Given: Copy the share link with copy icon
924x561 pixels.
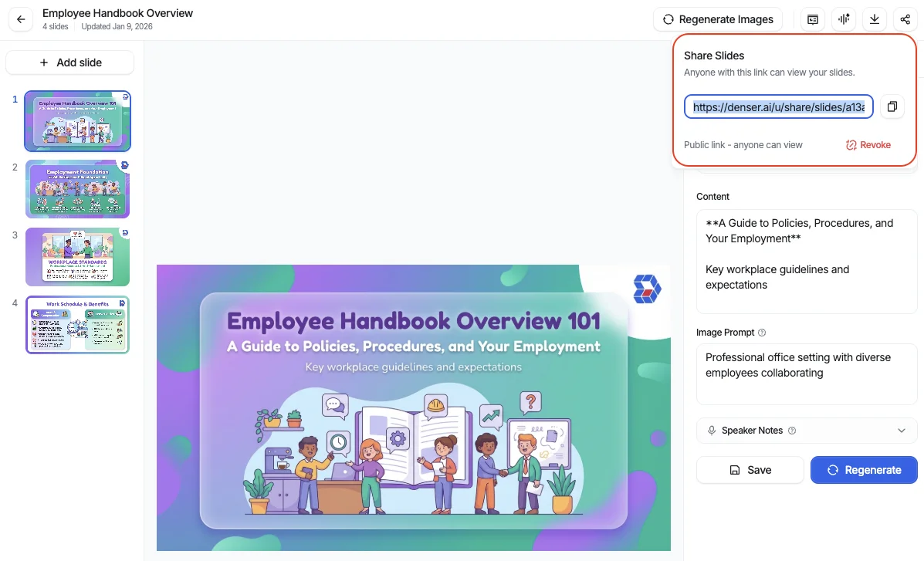Looking at the screenshot, I should point(892,106).
